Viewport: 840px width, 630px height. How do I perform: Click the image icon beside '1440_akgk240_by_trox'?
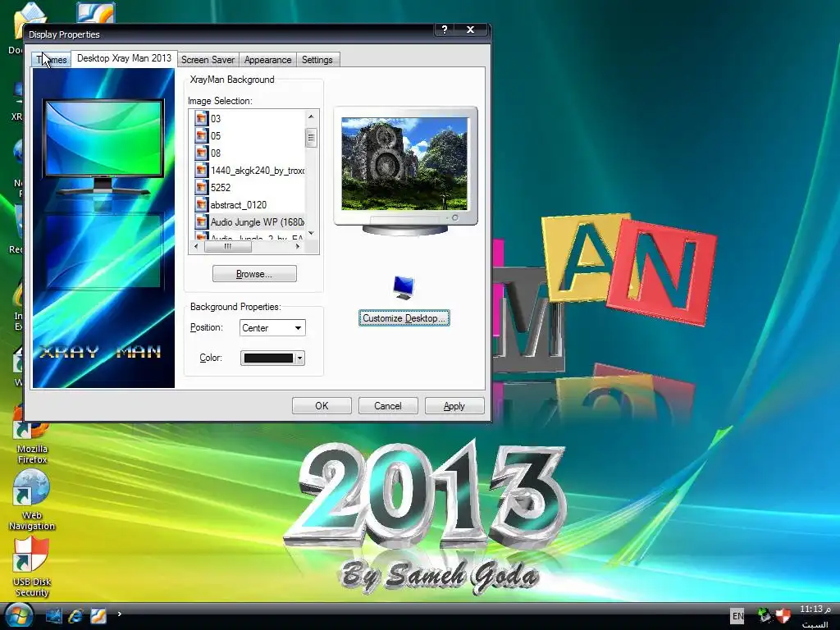pyautogui.click(x=202, y=171)
